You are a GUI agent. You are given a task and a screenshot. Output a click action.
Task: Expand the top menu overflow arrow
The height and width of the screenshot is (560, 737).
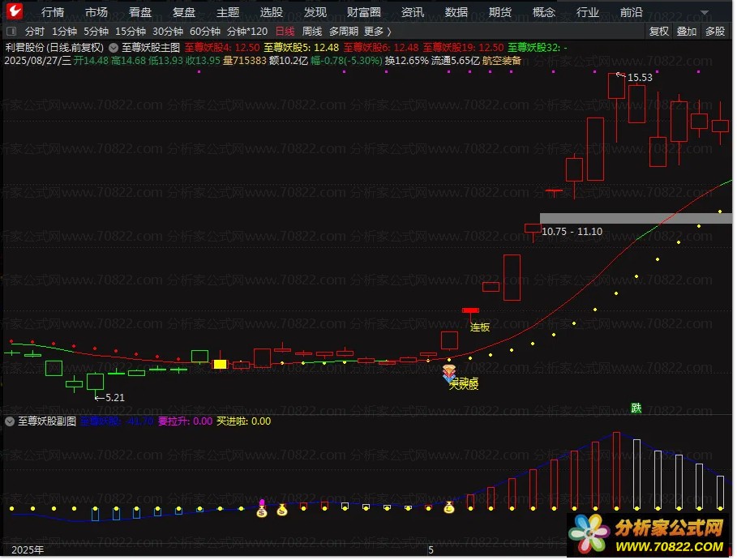(x=704, y=13)
